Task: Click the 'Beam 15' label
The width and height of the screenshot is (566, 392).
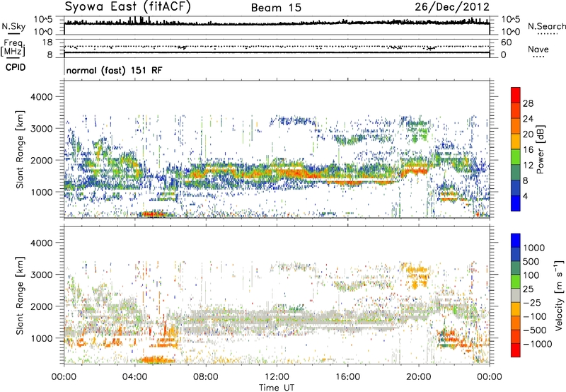Action: (276, 8)
